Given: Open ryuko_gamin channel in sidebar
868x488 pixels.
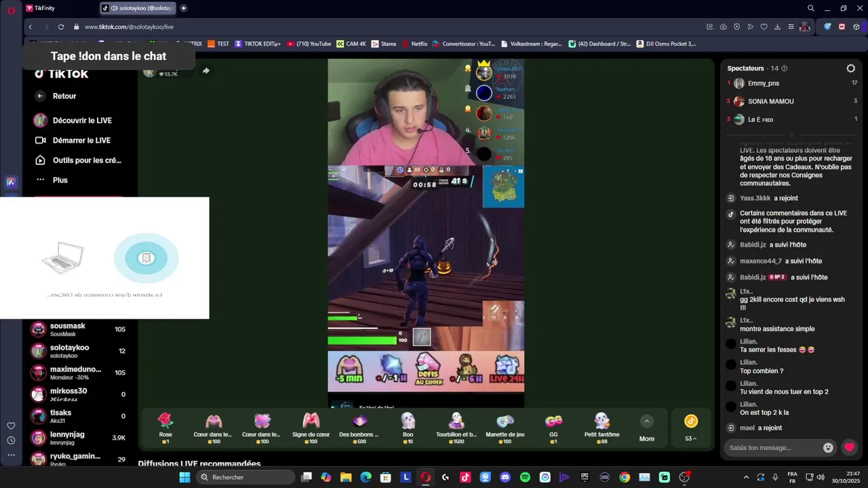Looking at the screenshot, I should click(78, 459).
